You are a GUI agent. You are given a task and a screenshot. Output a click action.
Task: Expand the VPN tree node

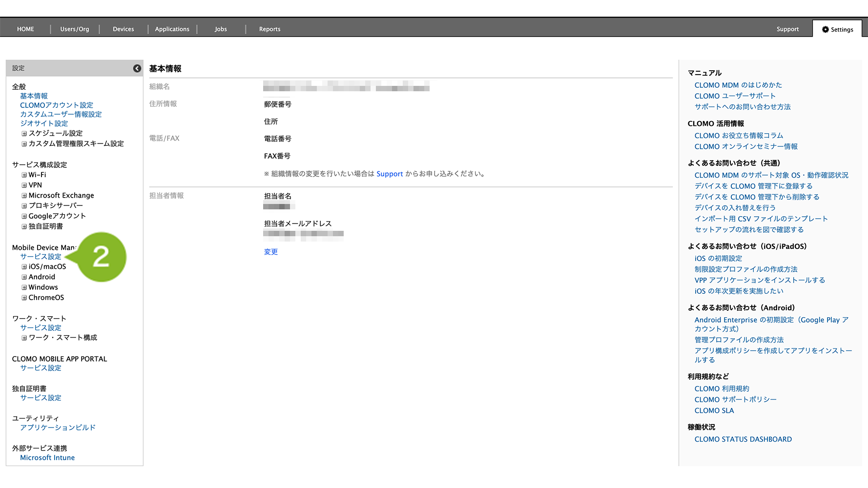24,185
